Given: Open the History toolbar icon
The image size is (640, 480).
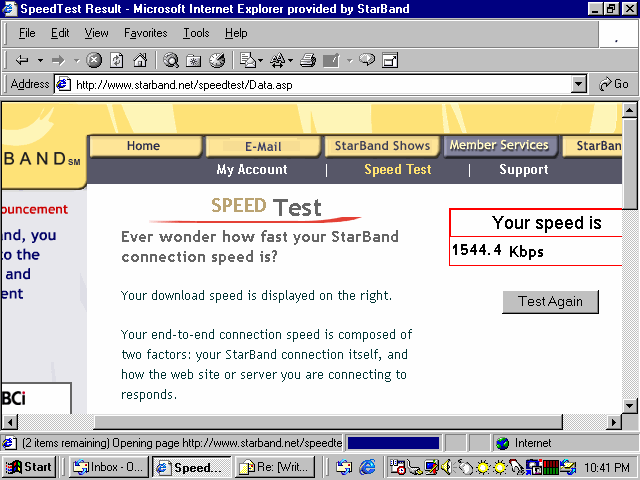Looking at the screenshot, I should pos(218,60).
